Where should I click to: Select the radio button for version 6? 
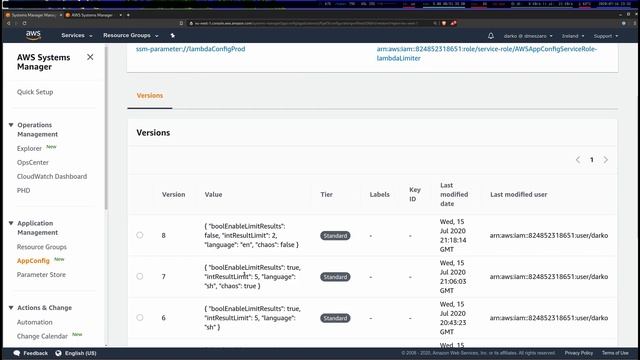click(140, 318)
